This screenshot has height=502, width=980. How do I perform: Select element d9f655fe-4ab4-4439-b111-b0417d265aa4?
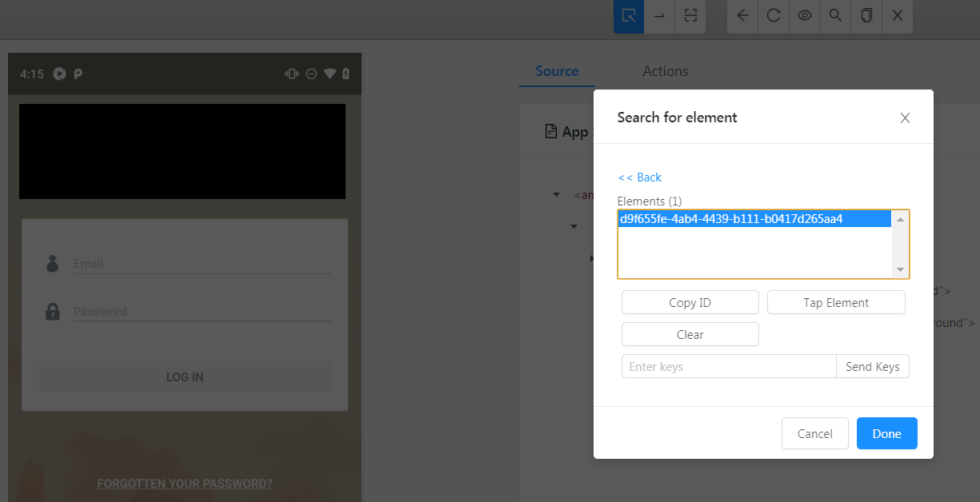[755, 219]
